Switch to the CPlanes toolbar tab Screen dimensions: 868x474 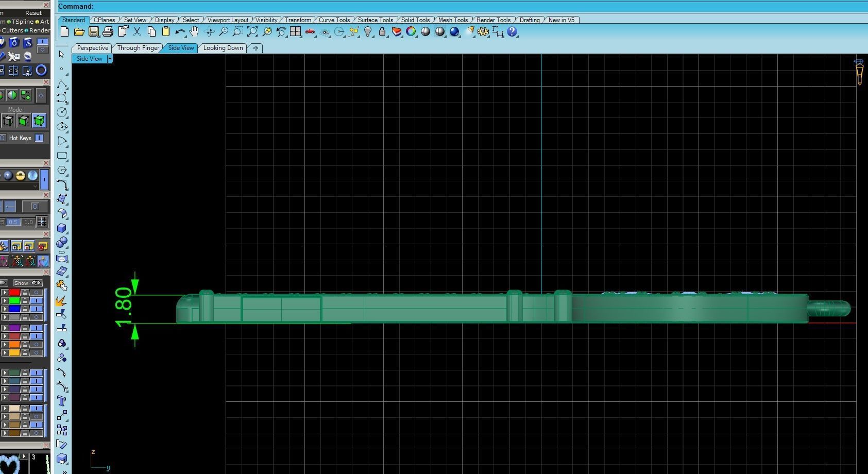(x=105, y=20)
